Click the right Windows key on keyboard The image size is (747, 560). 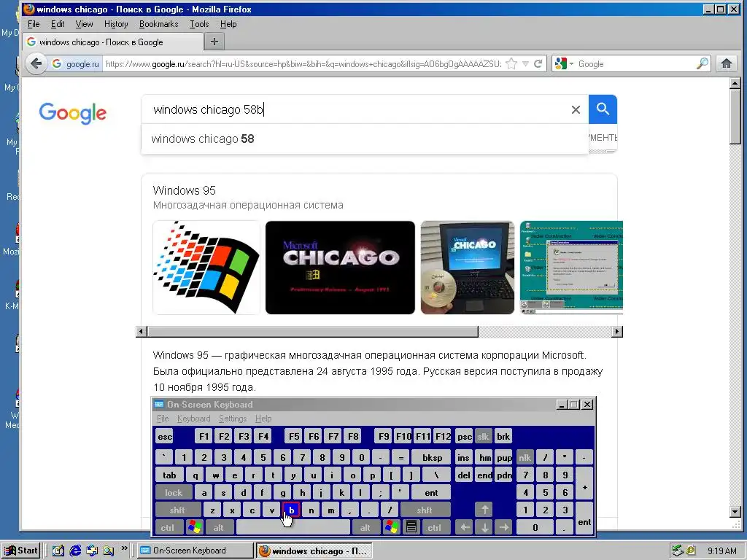pyautogui.click(x=392, y=527)
